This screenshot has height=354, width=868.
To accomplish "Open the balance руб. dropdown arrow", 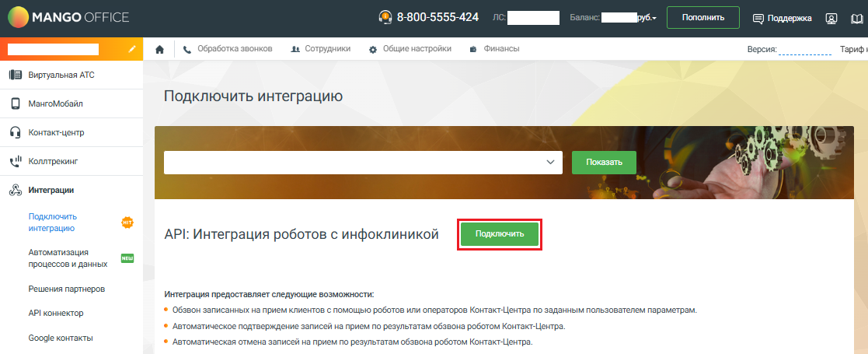I will tap(655, 19).
